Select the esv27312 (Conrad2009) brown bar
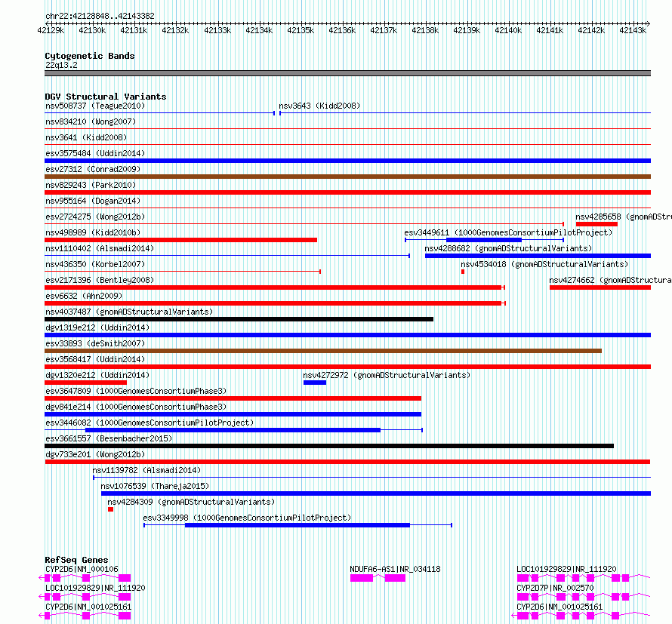 [x=347, y=177]
